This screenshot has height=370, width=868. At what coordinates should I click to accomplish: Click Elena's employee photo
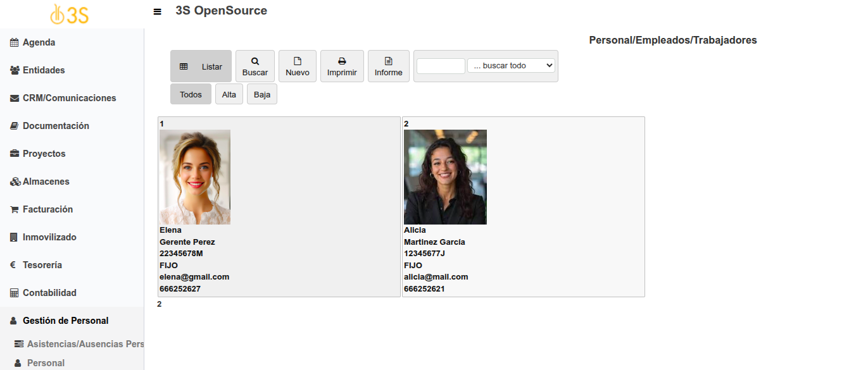coord(195,177)
